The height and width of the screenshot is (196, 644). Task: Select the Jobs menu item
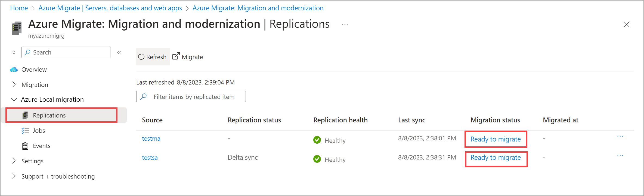click(39, 131)
